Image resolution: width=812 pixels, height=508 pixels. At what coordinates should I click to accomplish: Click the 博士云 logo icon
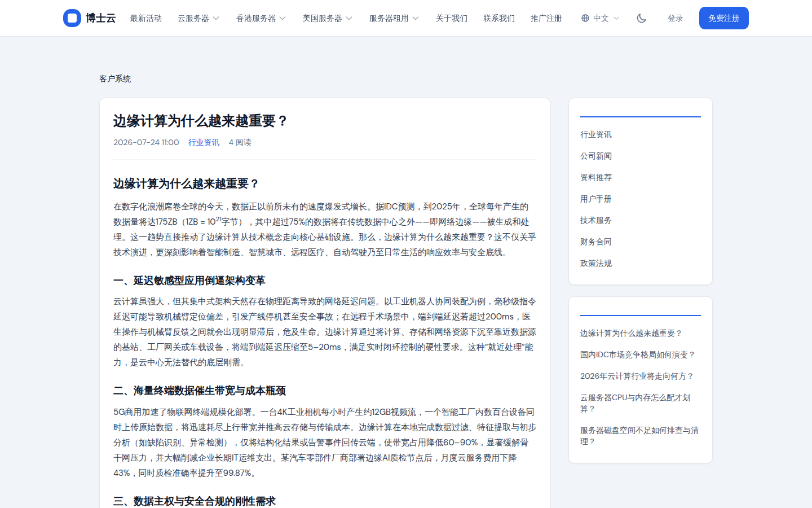[72, 18]
